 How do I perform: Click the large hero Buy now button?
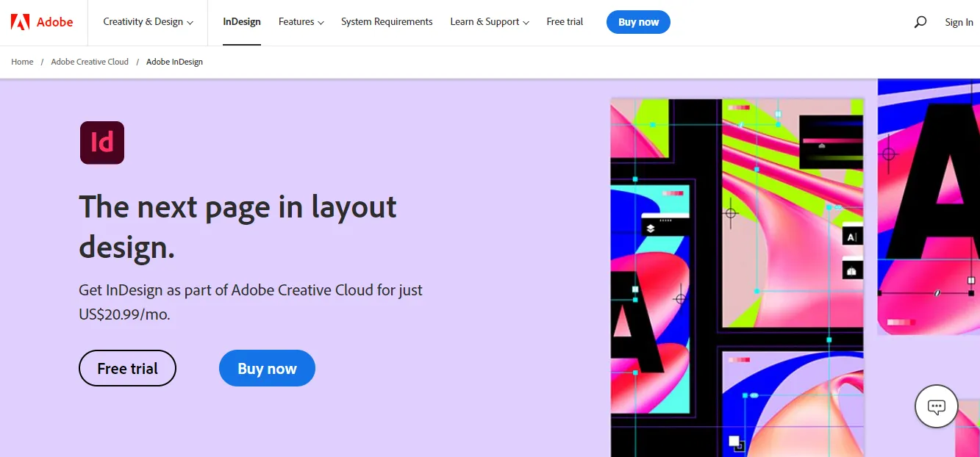(267, 368)
